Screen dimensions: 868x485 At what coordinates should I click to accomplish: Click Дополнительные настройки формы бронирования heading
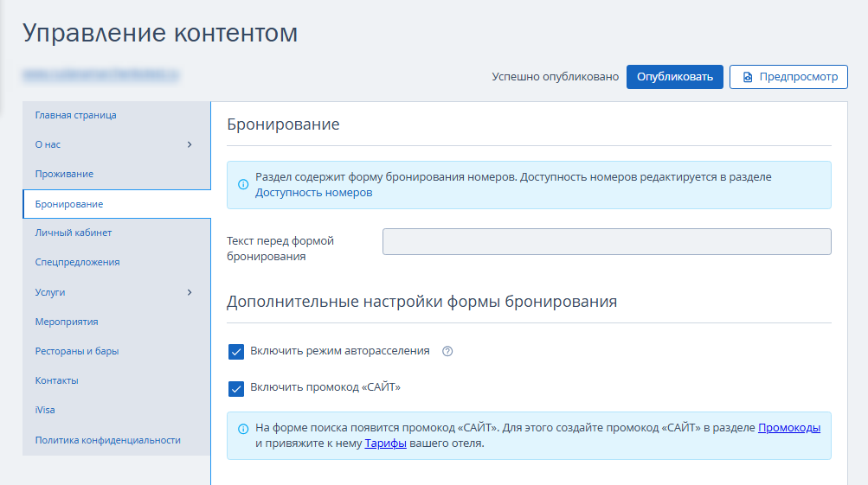(421, 302)
